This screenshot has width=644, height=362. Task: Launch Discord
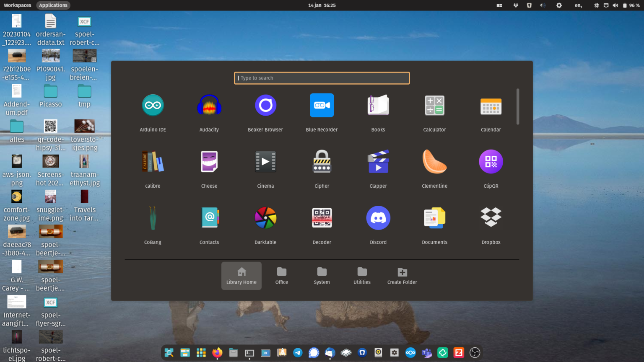click(x=378, y=217)
